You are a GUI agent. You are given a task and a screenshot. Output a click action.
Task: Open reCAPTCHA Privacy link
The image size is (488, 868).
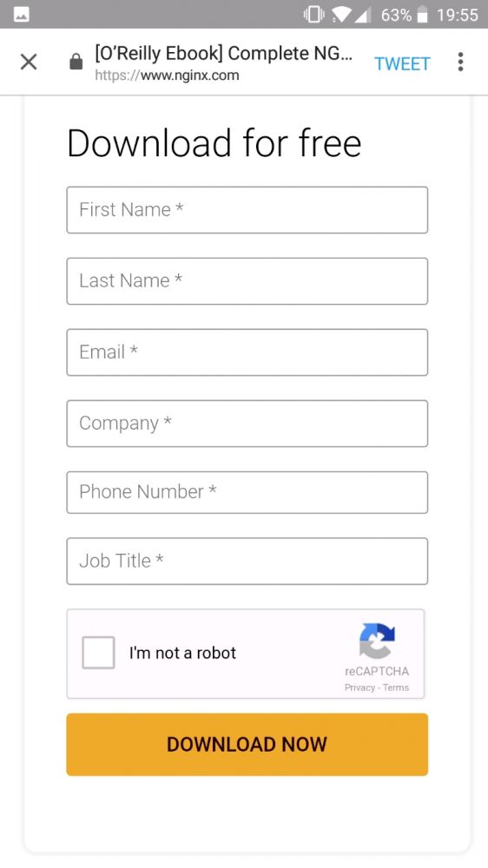coord(359,687)
